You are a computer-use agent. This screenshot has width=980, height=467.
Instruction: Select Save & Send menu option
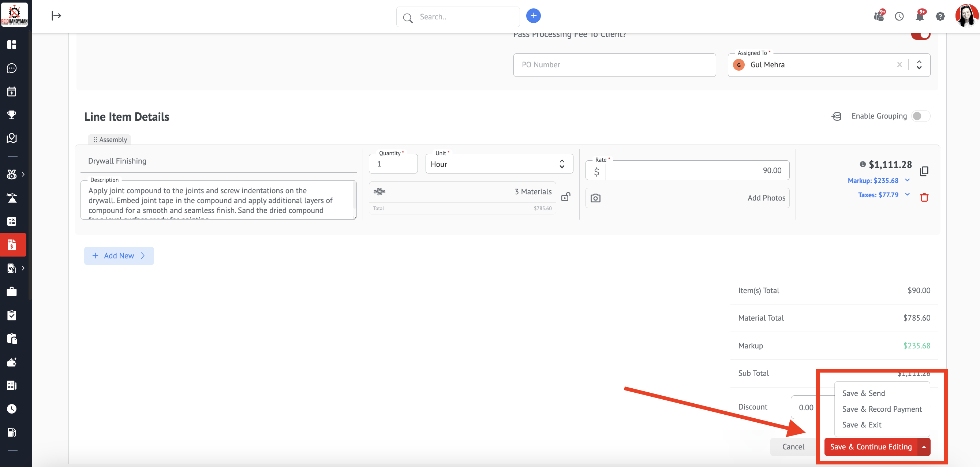pyautogui.click(x=863, y=393)
